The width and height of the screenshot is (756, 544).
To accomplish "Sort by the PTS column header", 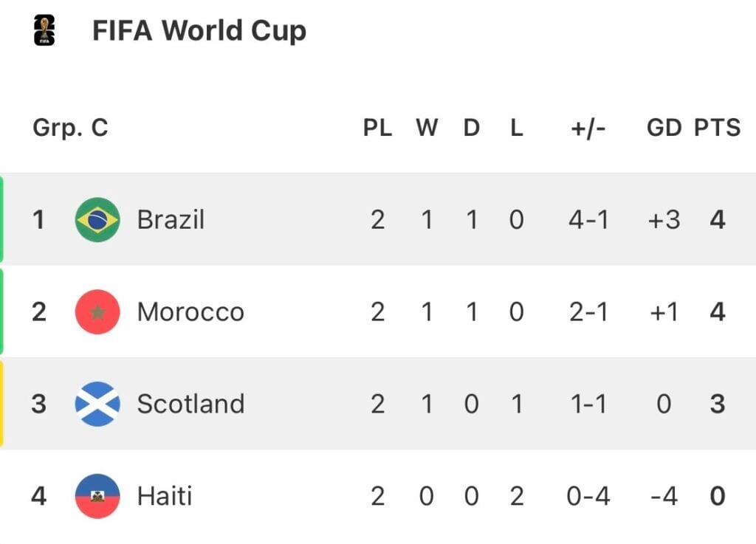I will 717,128.
